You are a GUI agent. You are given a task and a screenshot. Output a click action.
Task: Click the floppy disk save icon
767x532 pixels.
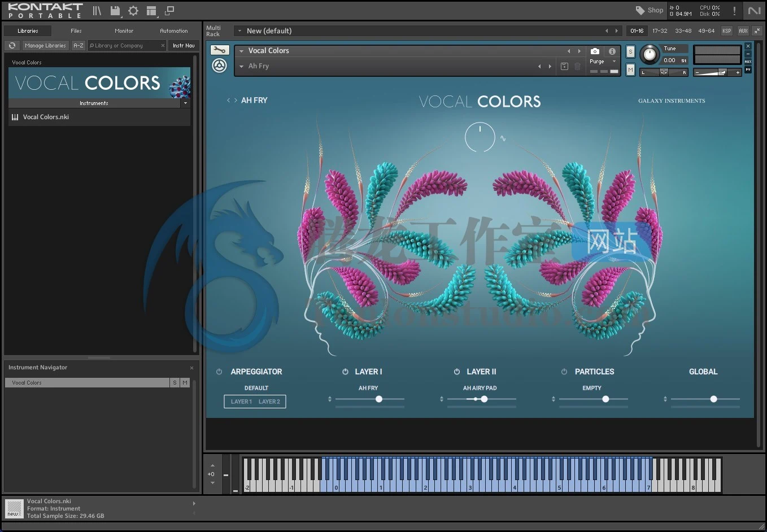pyautogui.click(x=115, y=11)
